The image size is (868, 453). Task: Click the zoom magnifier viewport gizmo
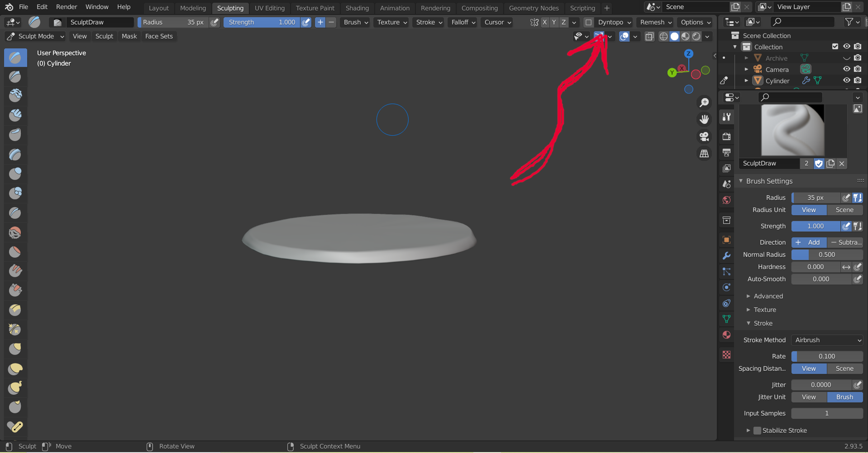(x=704, y=103)
